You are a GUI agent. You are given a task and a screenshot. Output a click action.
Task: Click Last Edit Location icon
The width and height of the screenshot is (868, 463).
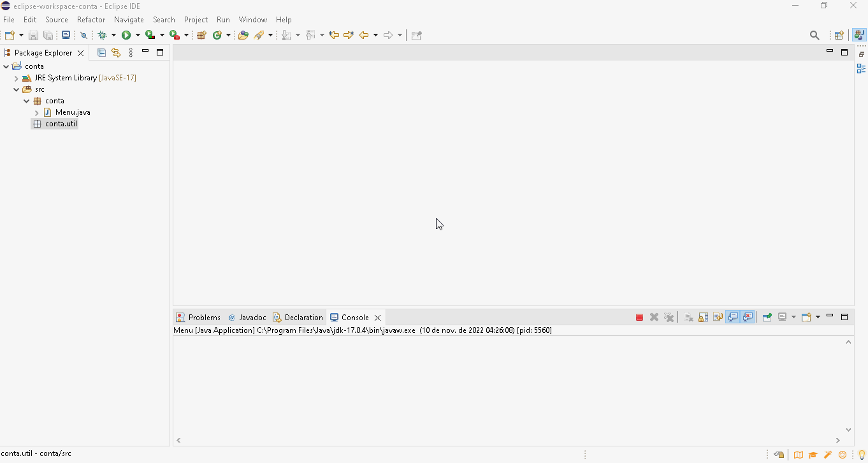point(334,35)
